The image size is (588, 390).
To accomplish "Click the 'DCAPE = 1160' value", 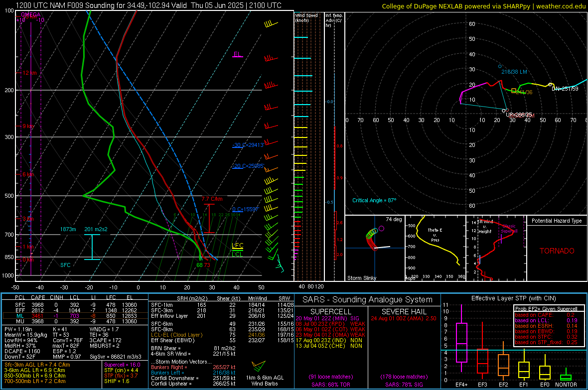I will pos(22,351).
